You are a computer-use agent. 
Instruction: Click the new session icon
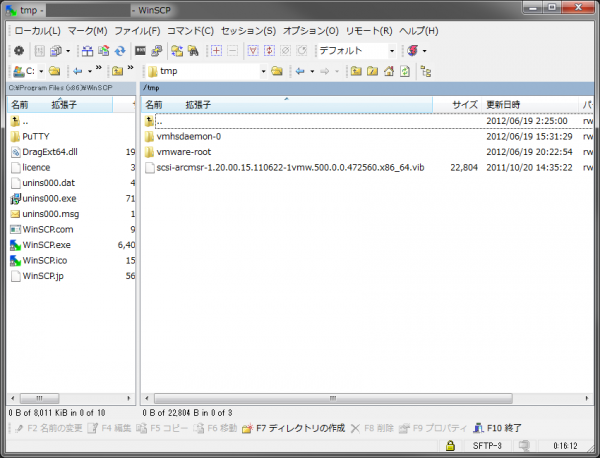pos(412,51)
